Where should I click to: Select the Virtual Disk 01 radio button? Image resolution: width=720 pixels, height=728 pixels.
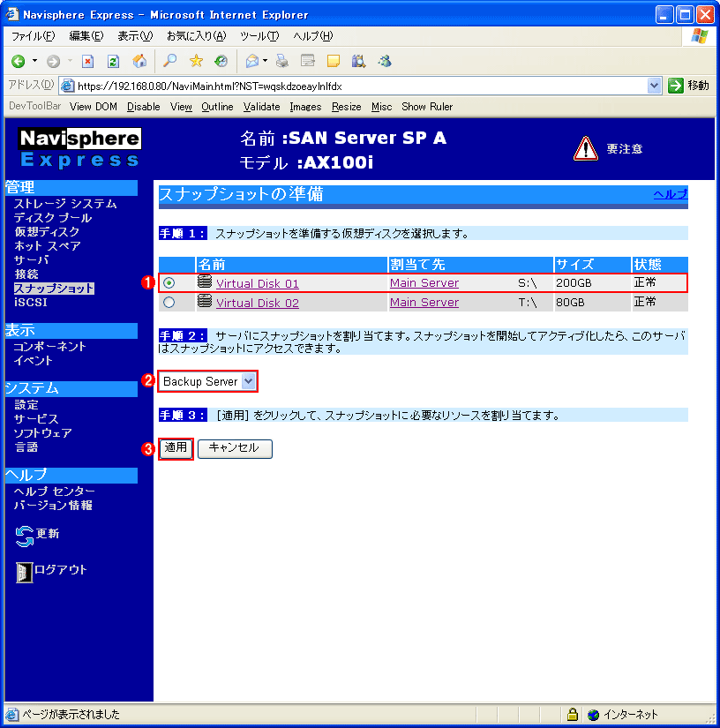[169, 283]
